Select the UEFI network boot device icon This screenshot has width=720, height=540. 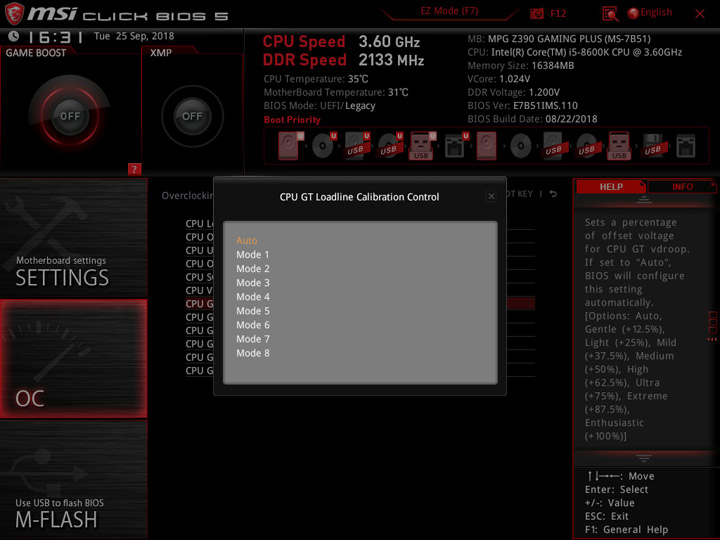[456, 146]
